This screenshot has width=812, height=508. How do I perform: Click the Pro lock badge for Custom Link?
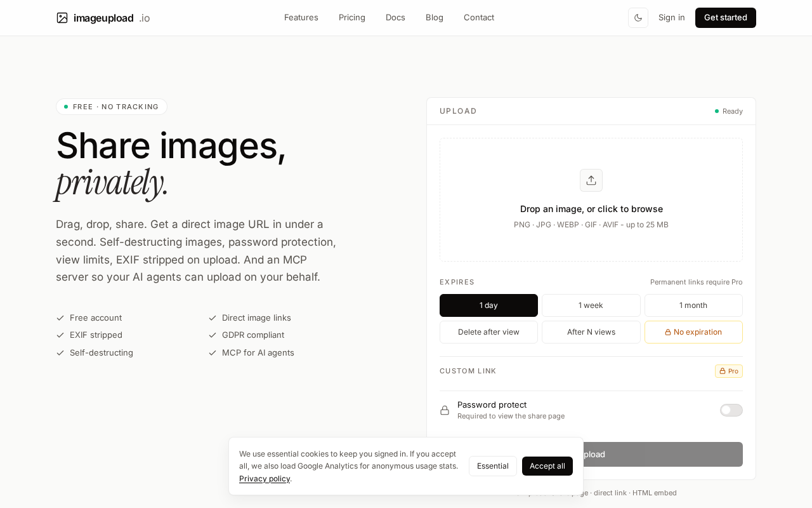coord(729,371)
